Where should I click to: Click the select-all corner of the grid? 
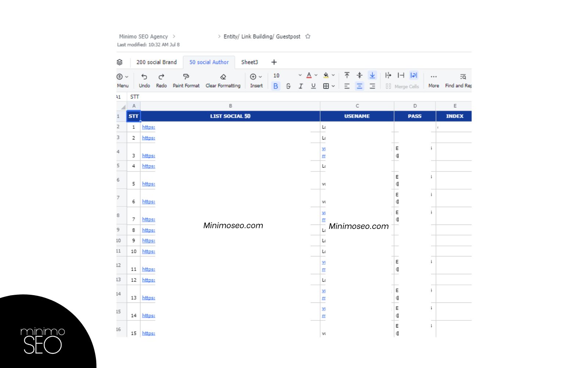(122, 106)
